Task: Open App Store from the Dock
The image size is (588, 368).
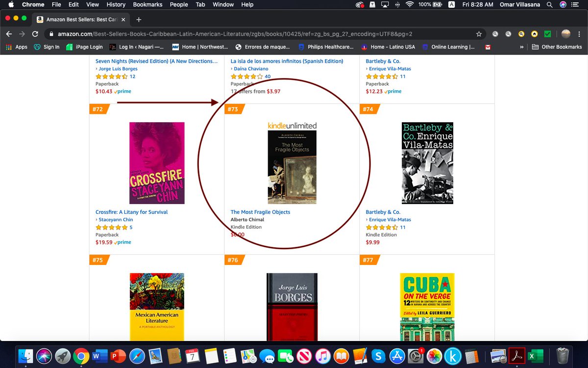Action: coord(396,355)
